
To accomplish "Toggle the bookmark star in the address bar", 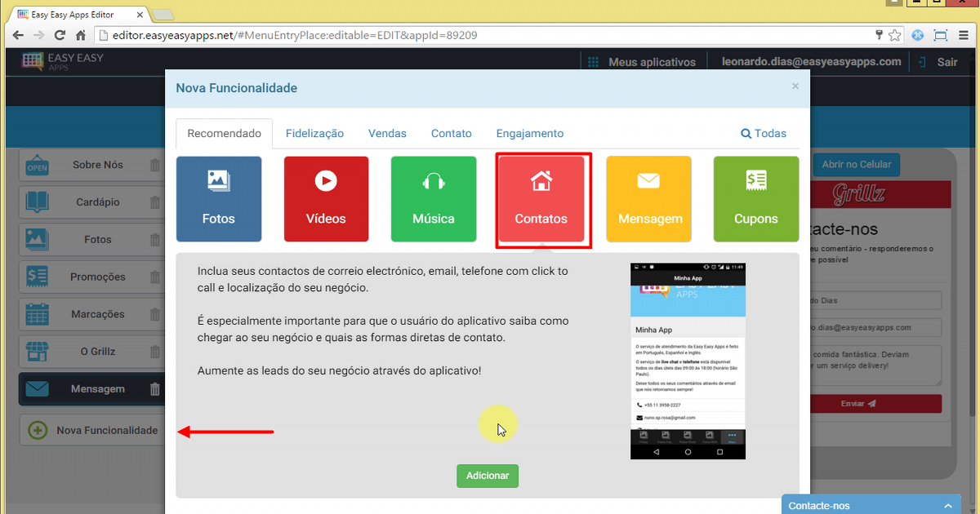I will pos(896,35).
